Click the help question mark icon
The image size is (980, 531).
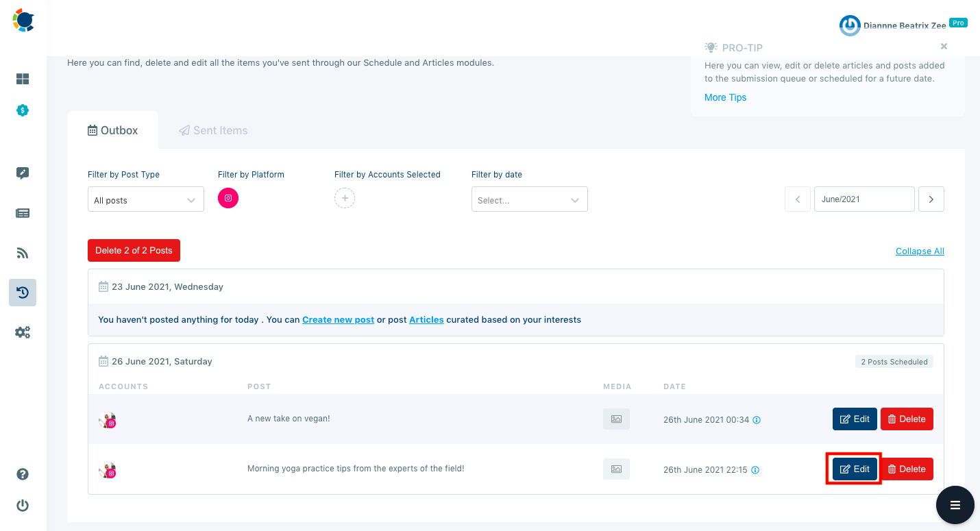pyautogui.click(x=23, y=473)
